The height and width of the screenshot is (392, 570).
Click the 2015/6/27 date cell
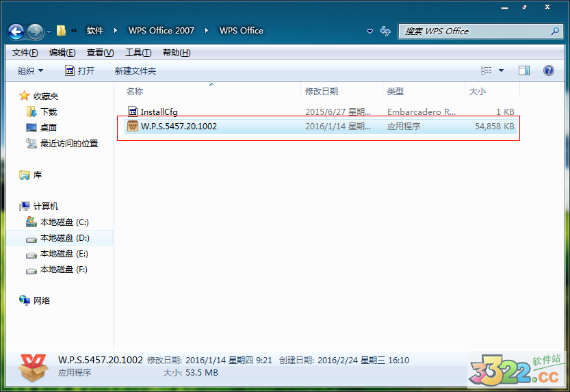338,112
